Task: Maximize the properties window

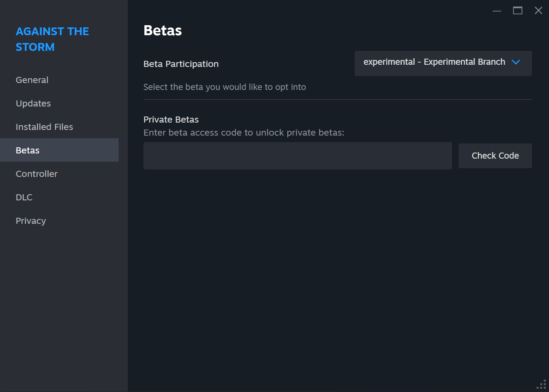Action: [x=518, y=11]
